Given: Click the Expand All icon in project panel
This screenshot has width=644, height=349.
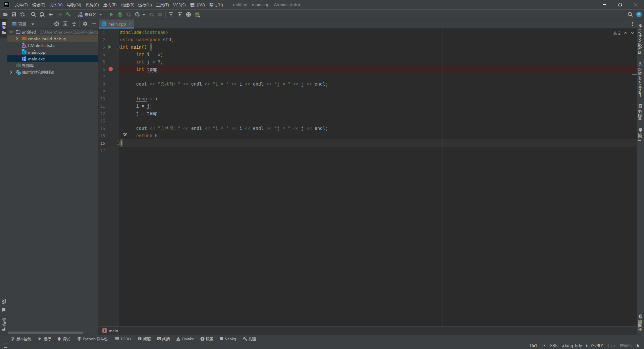Looking at the screenshot, I should pos(65,24).
